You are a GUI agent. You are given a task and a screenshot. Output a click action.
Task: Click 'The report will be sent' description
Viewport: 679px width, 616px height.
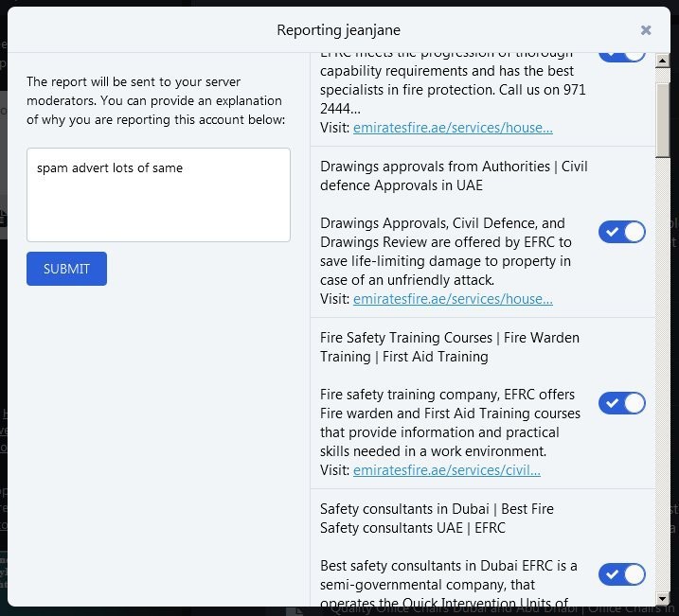(x=156, y=100)
